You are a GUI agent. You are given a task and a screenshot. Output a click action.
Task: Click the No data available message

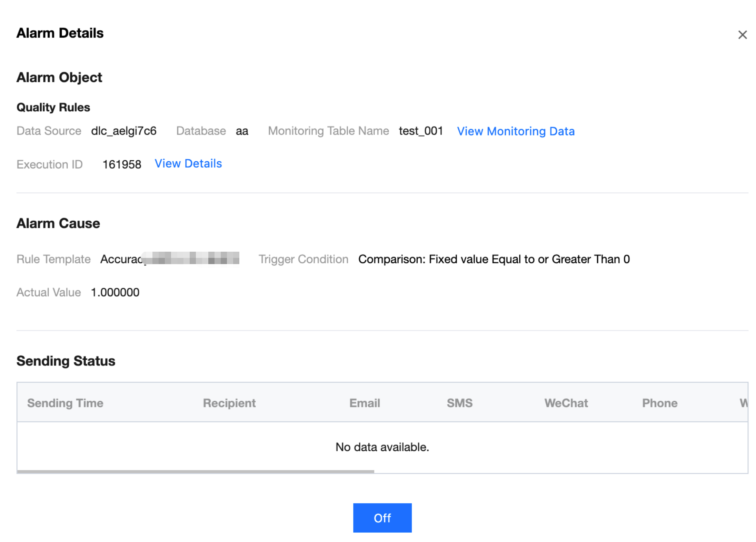tap(382, 447)
